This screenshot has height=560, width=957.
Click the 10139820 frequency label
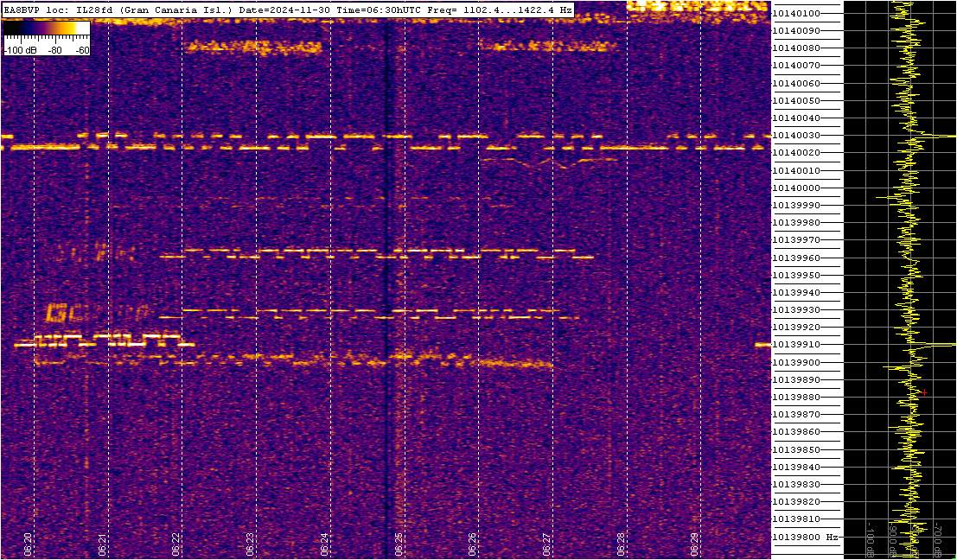point(796,501)
